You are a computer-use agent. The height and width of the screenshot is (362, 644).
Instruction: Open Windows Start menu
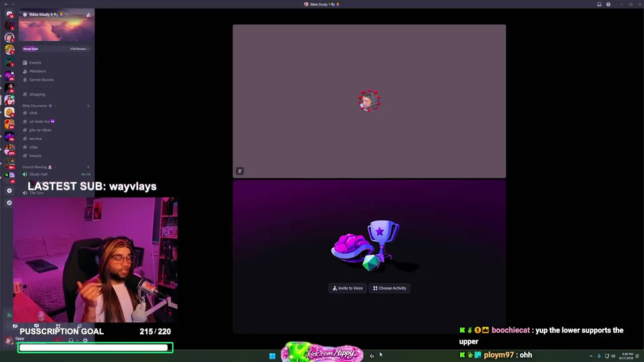272,356
